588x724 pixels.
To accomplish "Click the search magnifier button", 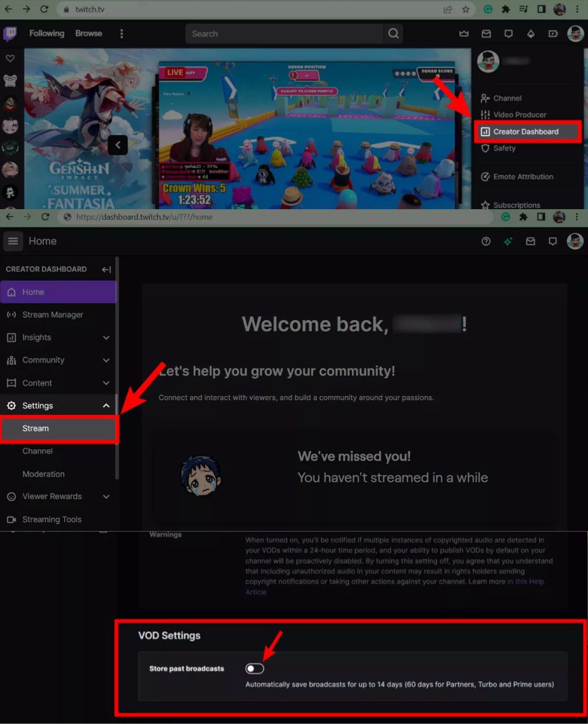I will (x=393, y=34).
